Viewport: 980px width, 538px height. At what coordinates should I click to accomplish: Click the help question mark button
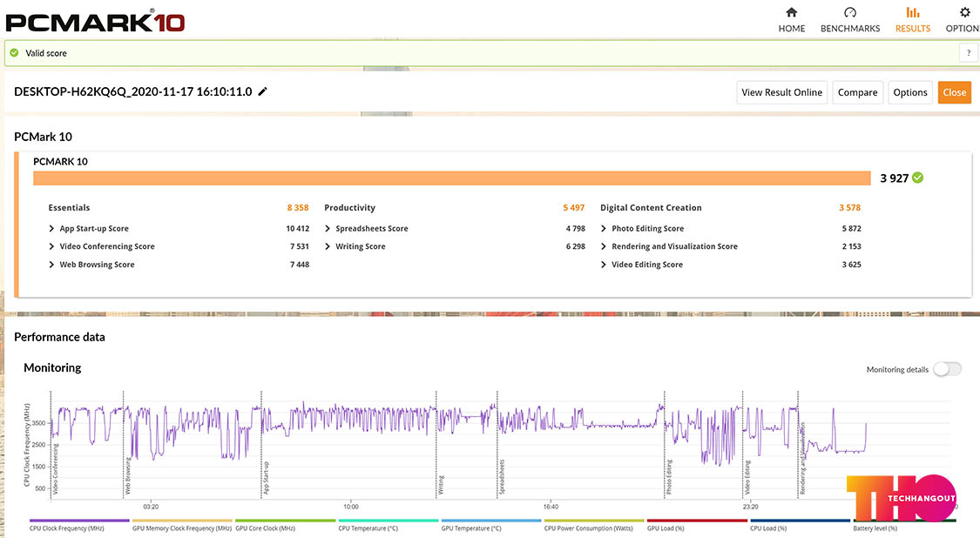968,53
